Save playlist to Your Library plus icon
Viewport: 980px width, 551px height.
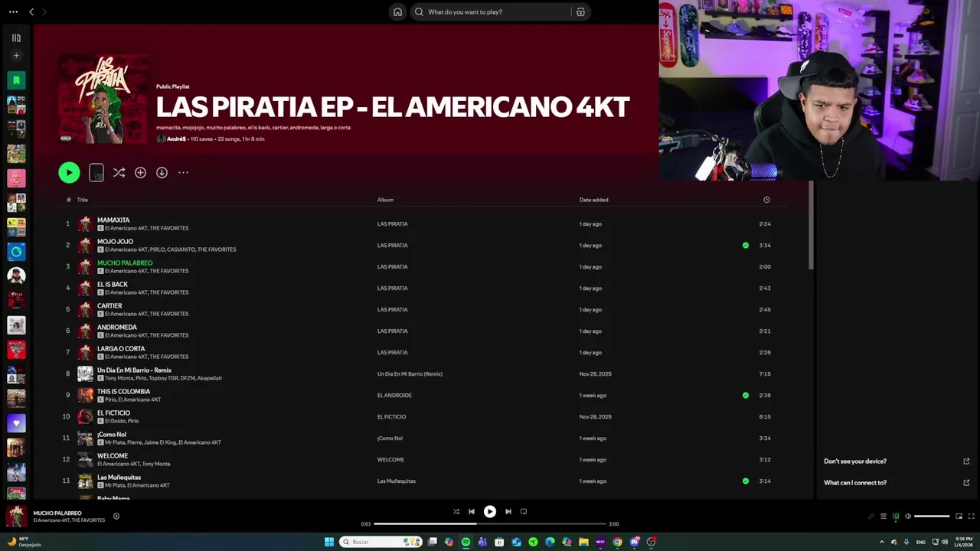pos(140,173)
